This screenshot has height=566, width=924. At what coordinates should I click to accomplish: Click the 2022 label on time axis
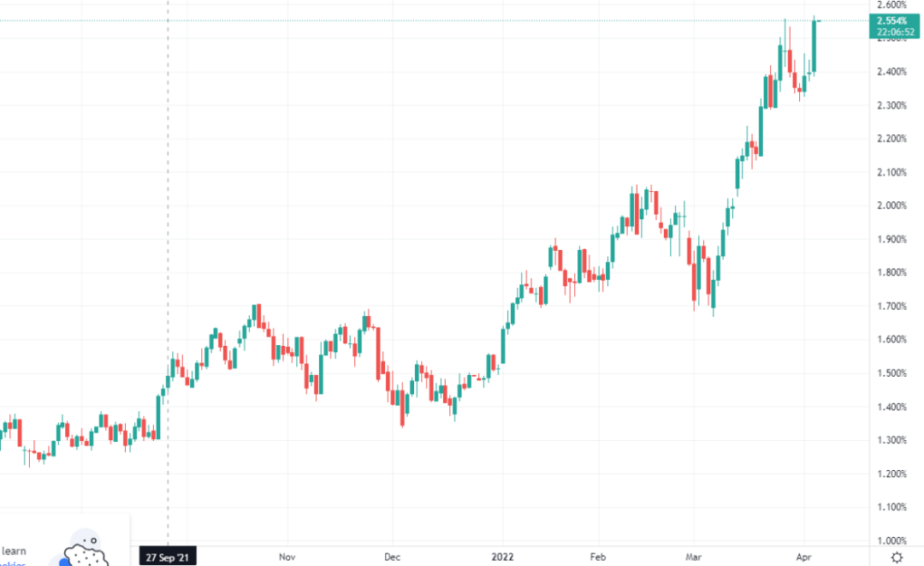[x=501, y=557]
